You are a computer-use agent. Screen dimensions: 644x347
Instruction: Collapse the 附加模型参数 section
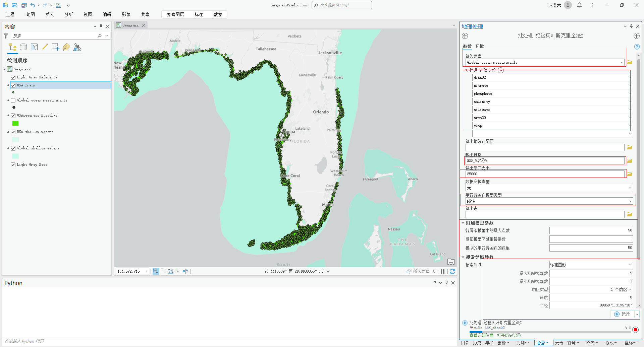[x=463, y=223]
